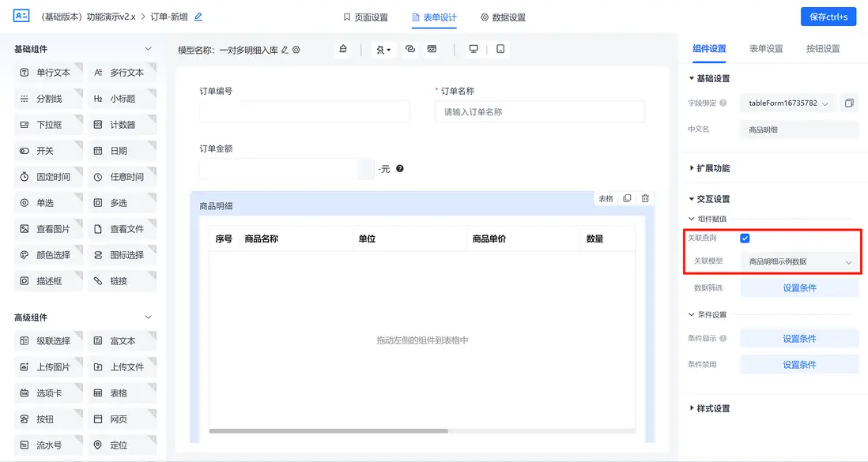Click the lock icon in the design toolbar
868x462 pixels.
point(343,49)
